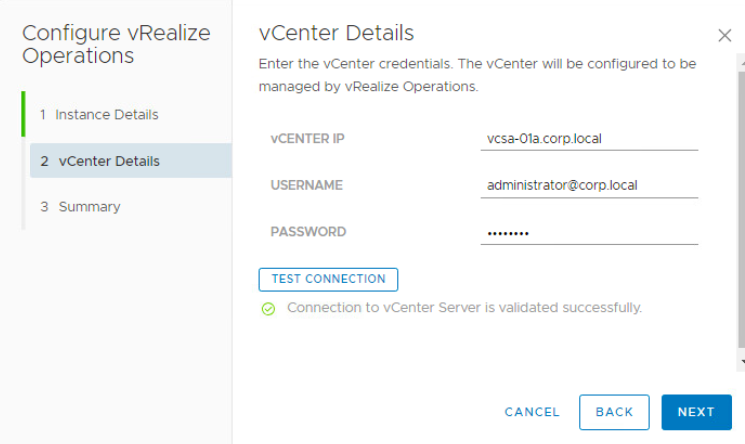Screen dimensions: 745x444
Task: Proceed with the Next button
Action: pos(696,412)
